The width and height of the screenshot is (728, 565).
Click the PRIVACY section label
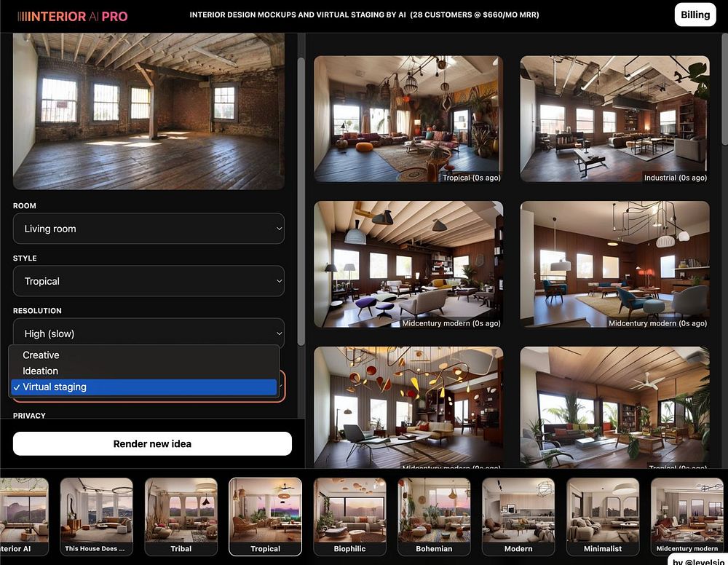pos(29,415)
